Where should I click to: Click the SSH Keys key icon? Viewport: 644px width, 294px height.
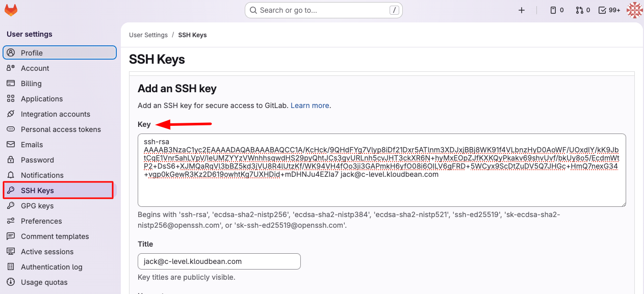pyautogui.click(x=11, y=190)
